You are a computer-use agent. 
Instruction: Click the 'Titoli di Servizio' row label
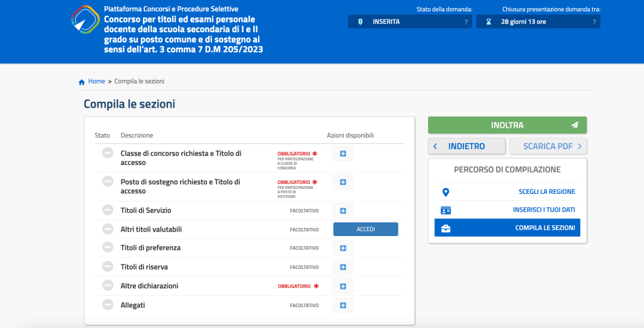pyautogui.click(x=146, y=210)
